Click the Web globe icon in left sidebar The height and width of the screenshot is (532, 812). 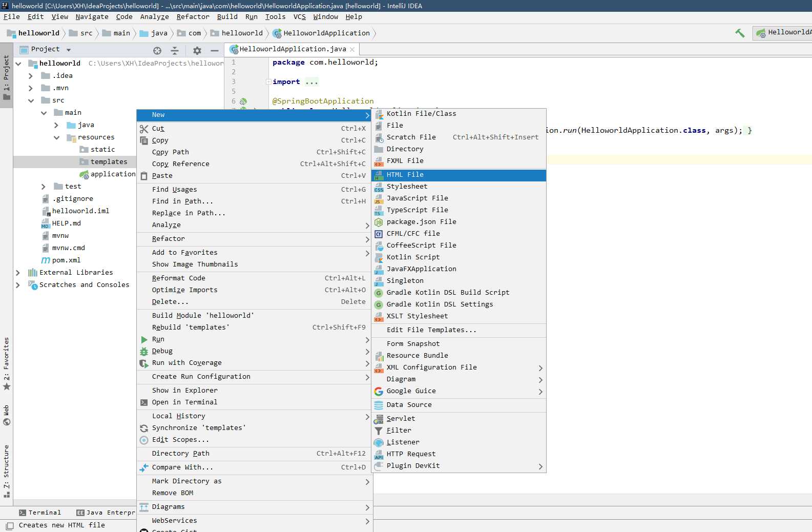point(7,422)
